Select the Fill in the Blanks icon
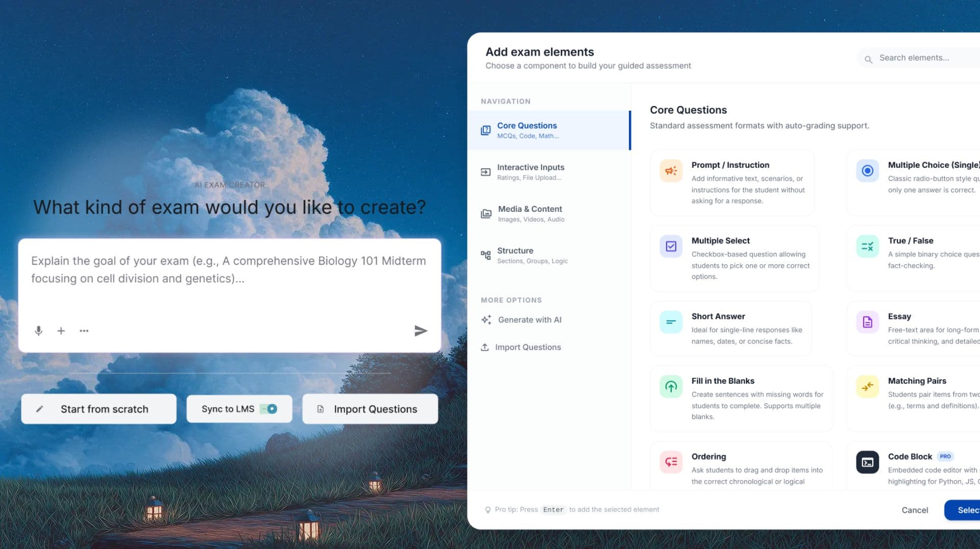980x549 pixels. (671, 387)
